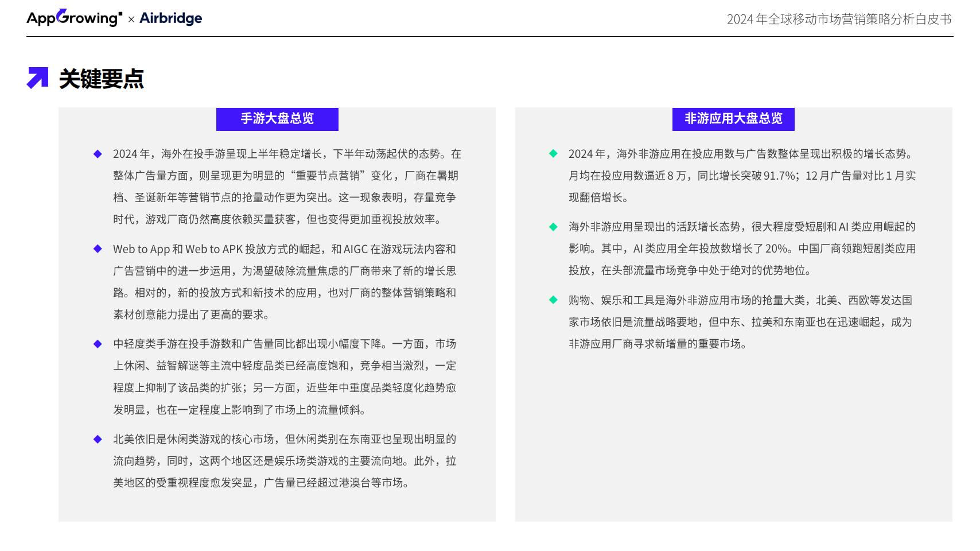Click the line starting 路。相对的，新的投放方式

pyautogui.click(x=285, y=293)
